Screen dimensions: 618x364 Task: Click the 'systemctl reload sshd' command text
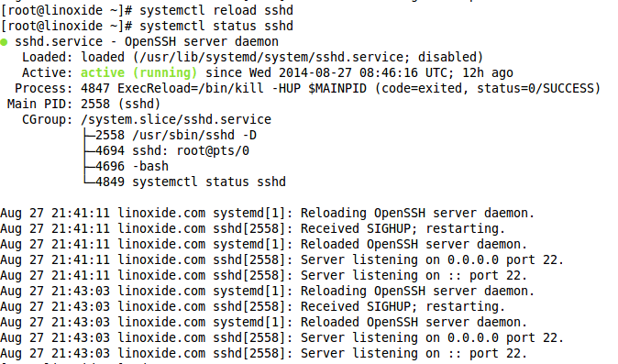216,10
